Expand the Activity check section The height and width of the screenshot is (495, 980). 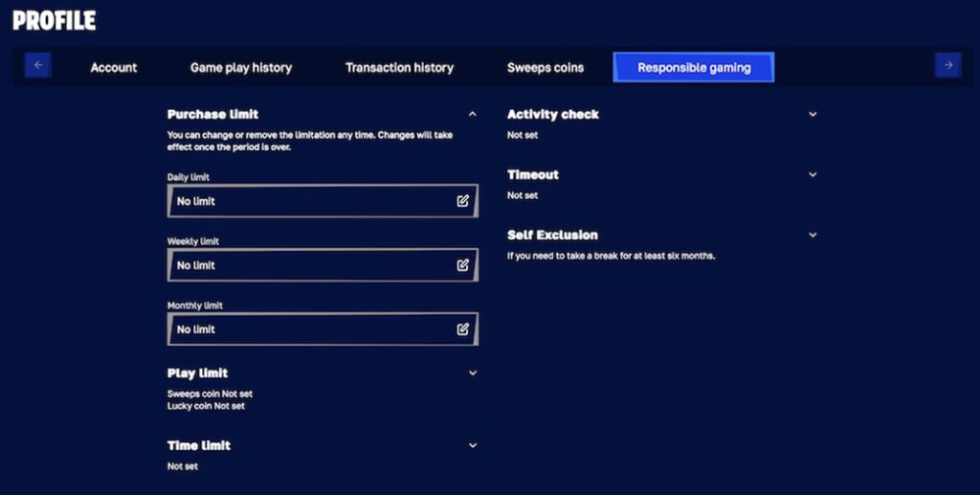pos(813,114)
